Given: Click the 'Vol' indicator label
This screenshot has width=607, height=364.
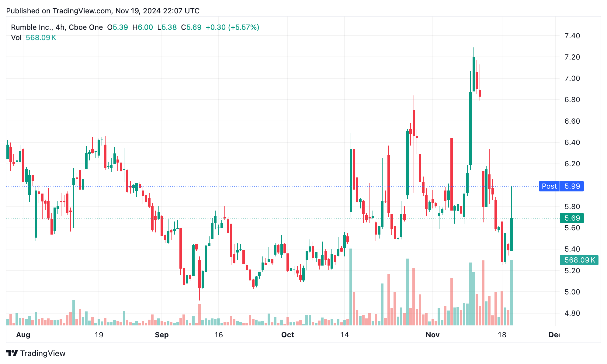Looking at the screenshot, I should [x=16, y=38].
